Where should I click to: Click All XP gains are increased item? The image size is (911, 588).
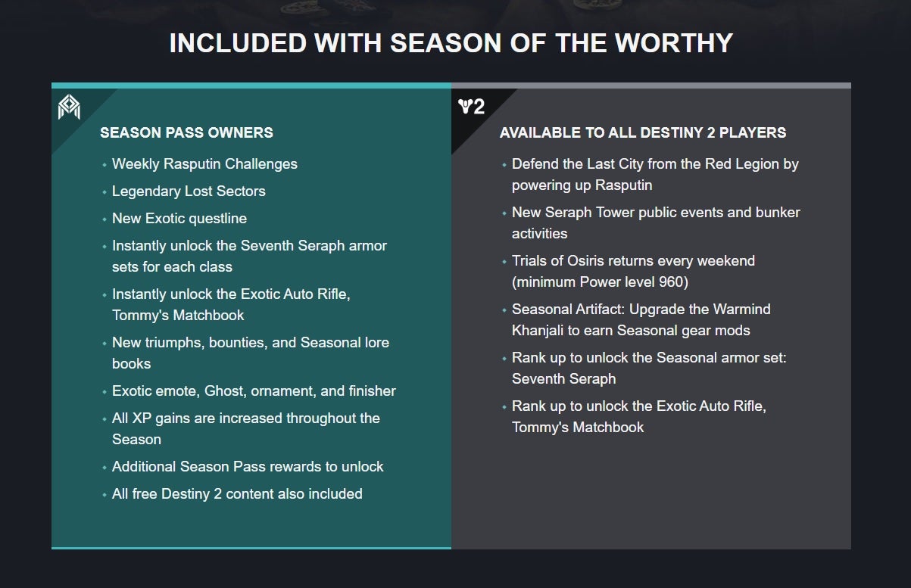tap(246, 428)
